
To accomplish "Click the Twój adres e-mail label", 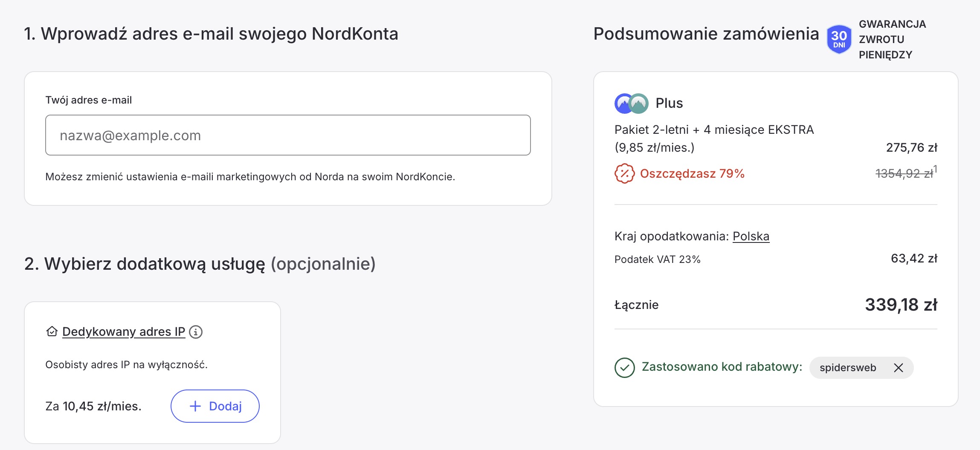I will 89,100.
